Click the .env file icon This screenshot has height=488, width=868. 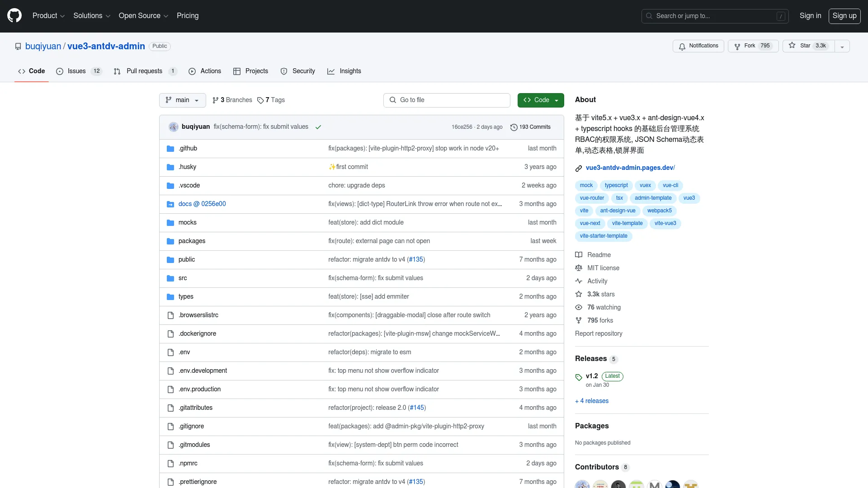point(170,352)
